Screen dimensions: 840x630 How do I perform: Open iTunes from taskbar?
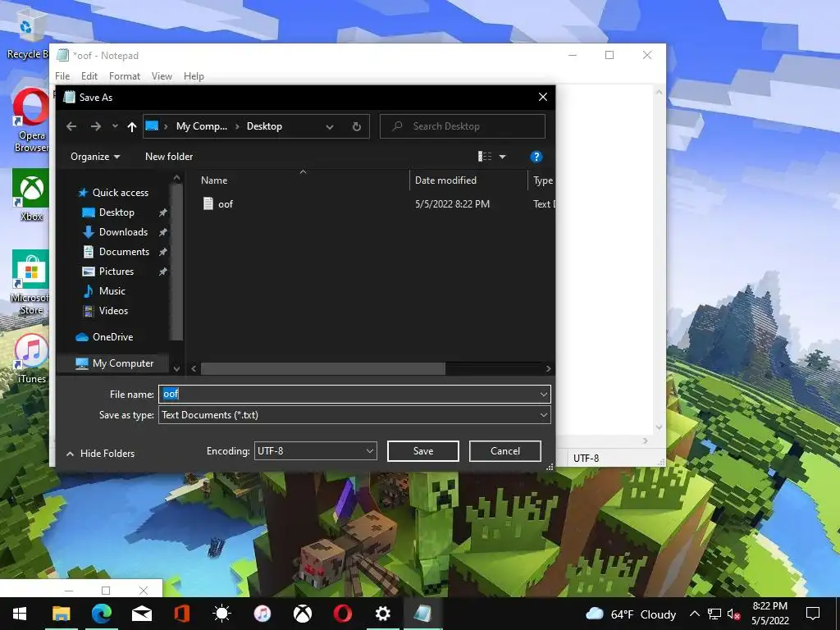point(262,614)
